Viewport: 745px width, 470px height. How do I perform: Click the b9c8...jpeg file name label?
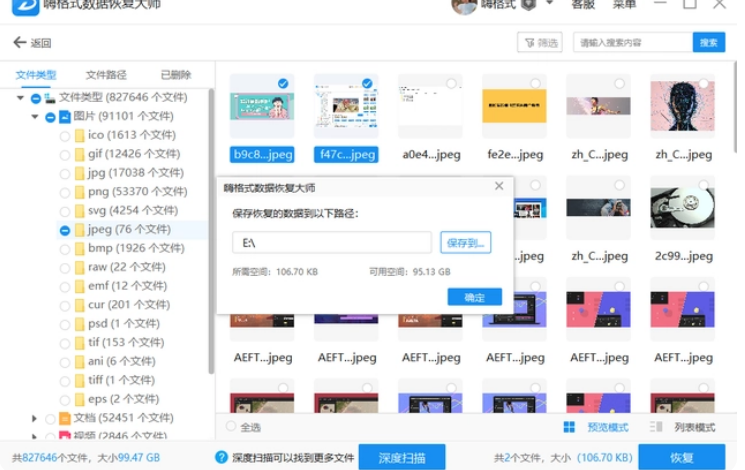pos(262,154)
